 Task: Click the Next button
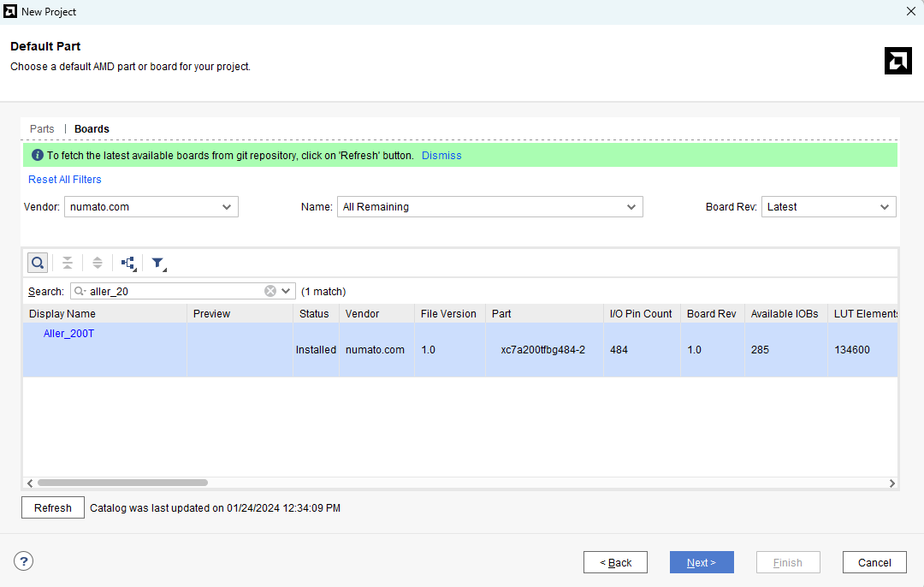[x=702, y=562]
